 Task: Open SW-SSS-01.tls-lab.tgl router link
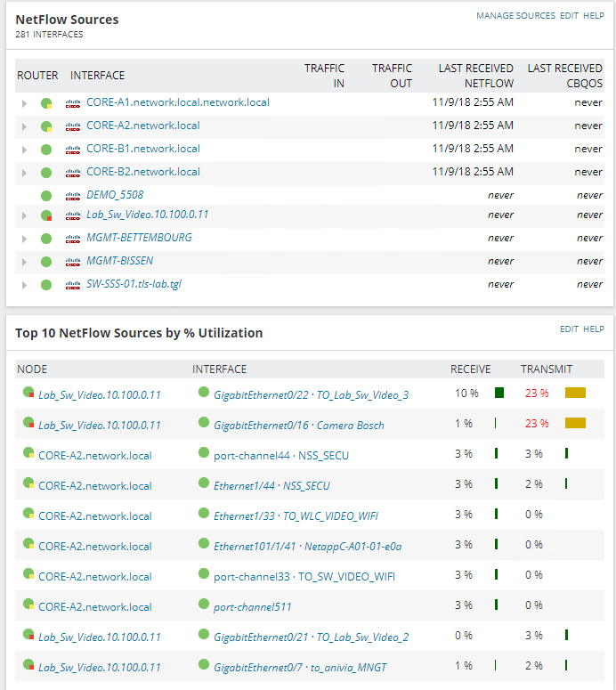(134, 284)
